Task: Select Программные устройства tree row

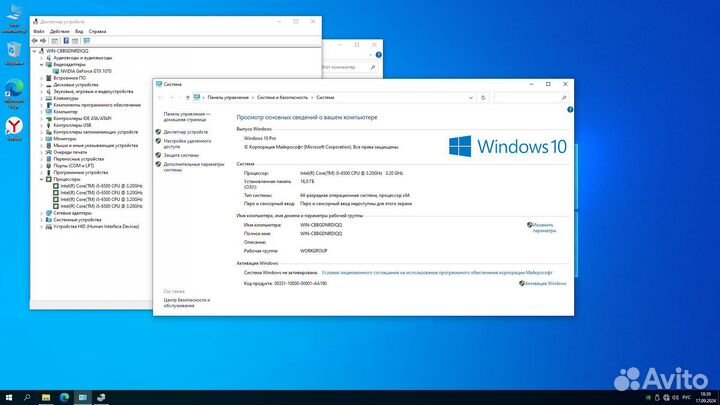Action: [x=80, y=173]
